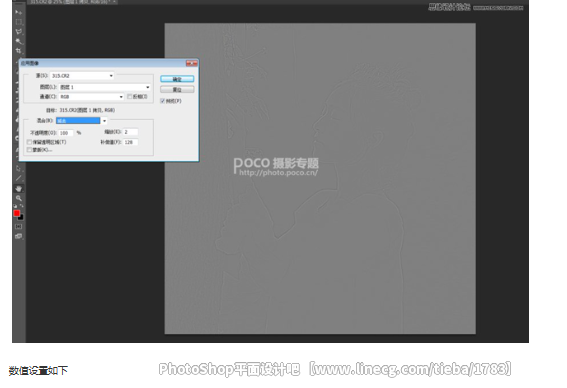Select the Crop tool
Screen dimensions: 567x388
click(18, 51)
